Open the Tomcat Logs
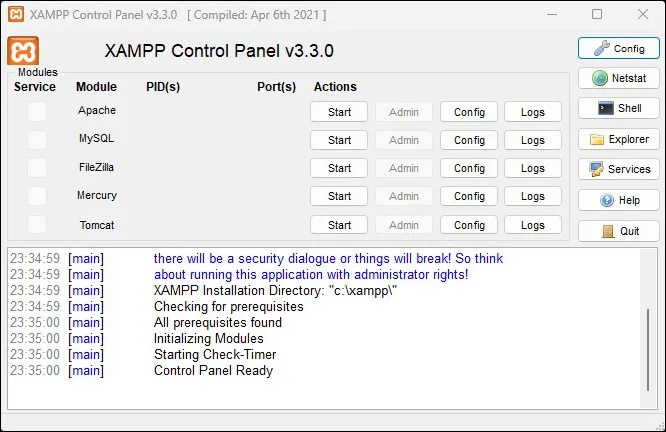Image resolution: width=666 pixels, height=432 pixels. (x=532, y=225)
